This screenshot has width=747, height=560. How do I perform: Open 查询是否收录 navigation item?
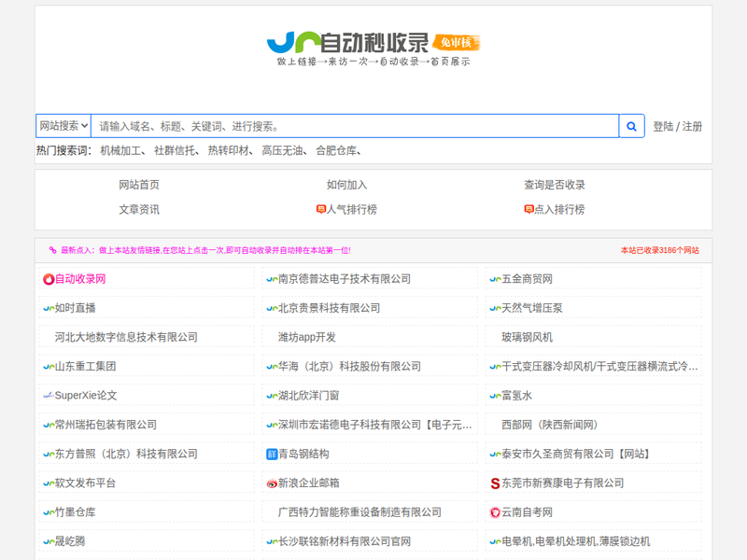pyautogui.click(x=555, y=185)
